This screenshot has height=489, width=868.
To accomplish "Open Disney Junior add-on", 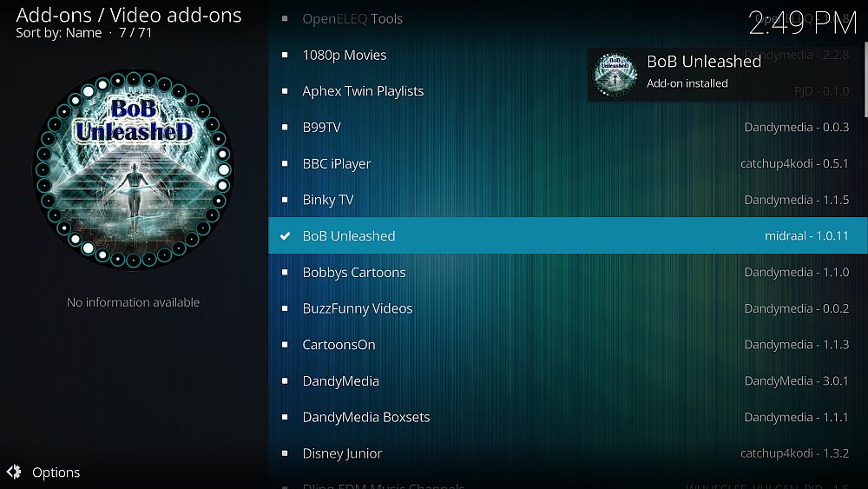I will (568, 453).
